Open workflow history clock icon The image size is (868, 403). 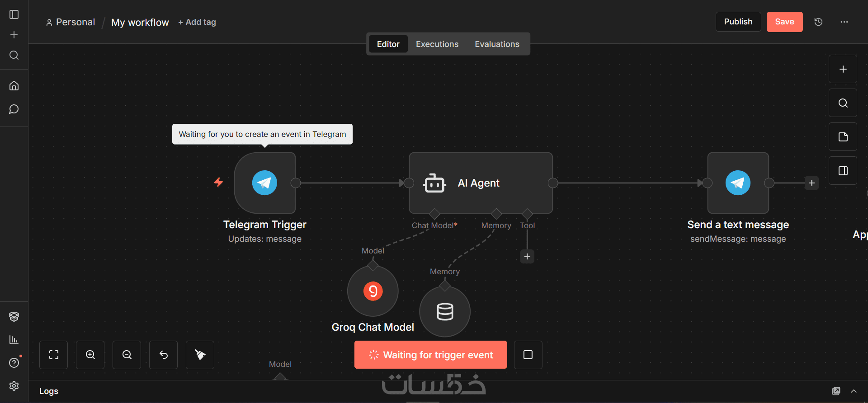(x=818, y=22)
